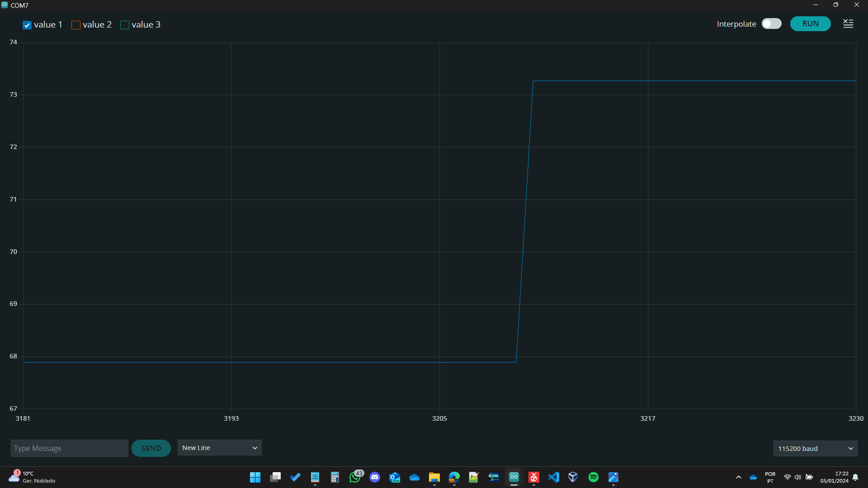Open WhatsApp from the taskbar
The width and height of the screenshot is (868, 488).
(x=355, y=477)
